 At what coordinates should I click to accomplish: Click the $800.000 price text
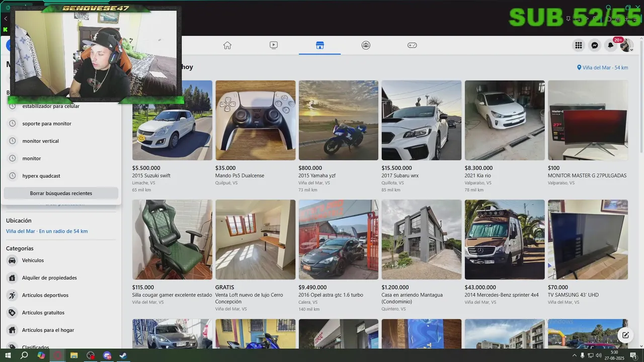[x=310, y=168]
